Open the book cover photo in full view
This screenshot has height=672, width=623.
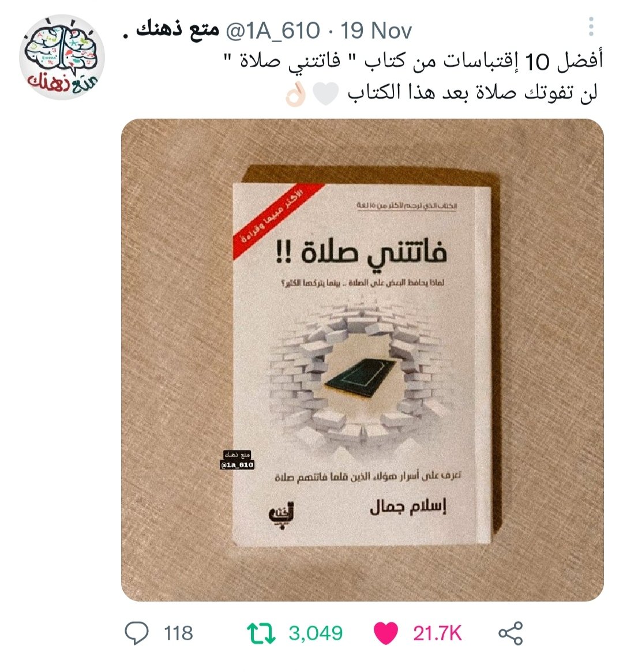click(362, 360)
